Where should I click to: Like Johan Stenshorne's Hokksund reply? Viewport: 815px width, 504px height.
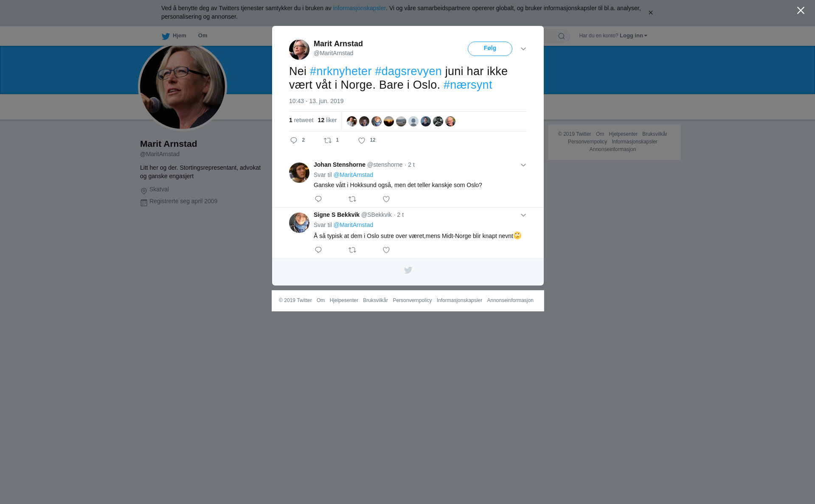tap(386, 199)
